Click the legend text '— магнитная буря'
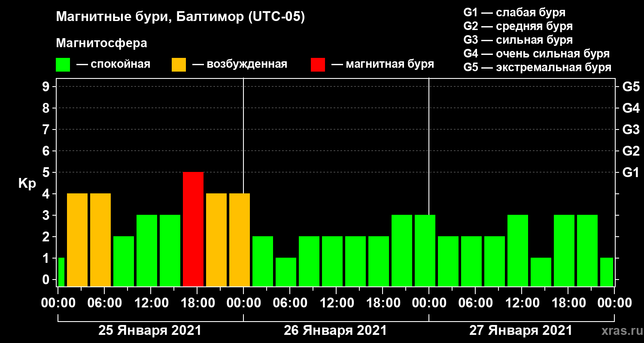 (x=383, y=65)
